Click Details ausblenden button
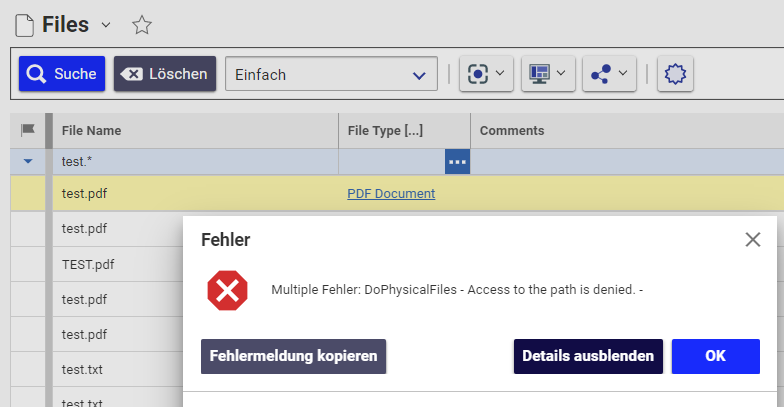784x407 pixels. [x=588, y=356]
